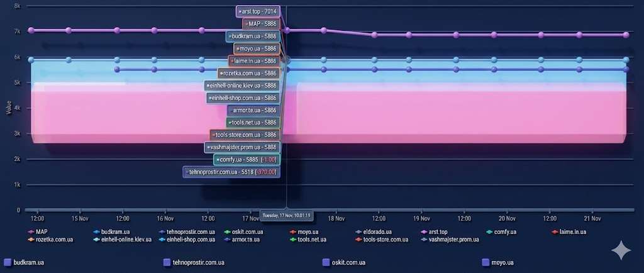Click tooltip label 'tehnoprostir.com.ua - 5518 (-370.00)'

231,172
